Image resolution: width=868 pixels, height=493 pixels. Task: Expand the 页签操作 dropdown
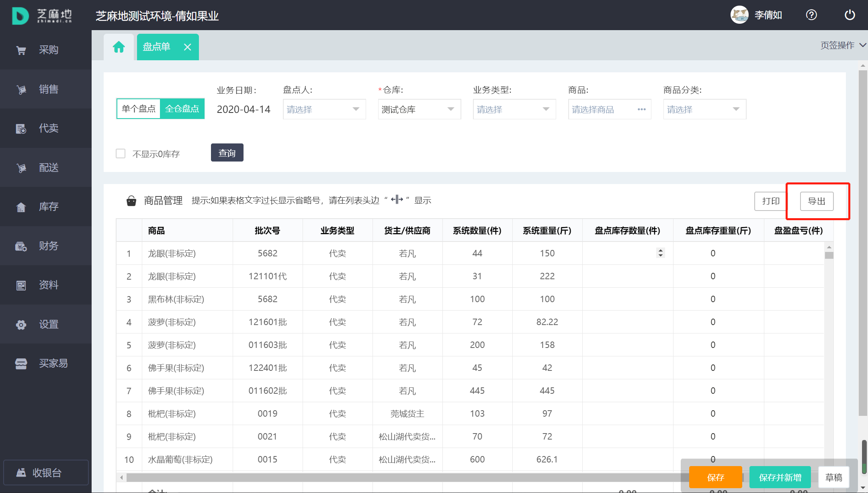[843, 45]
